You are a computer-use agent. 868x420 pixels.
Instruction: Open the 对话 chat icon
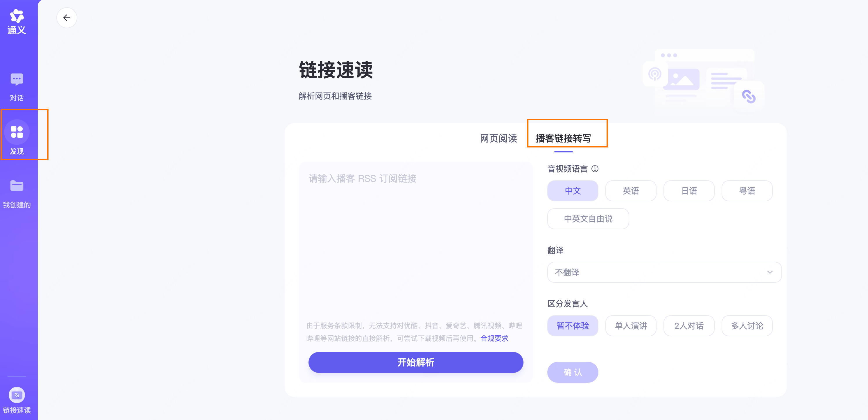click(17, 80)
